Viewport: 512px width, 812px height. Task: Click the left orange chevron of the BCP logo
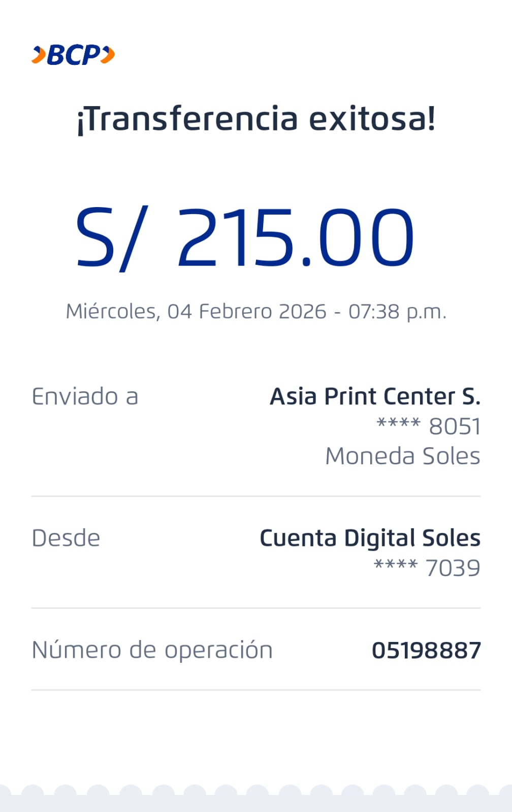(x=39, y=55)
